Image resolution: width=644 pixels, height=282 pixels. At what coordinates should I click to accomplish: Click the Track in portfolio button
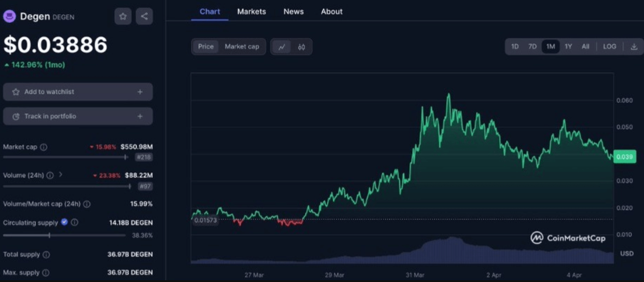[x=78, y=117]
